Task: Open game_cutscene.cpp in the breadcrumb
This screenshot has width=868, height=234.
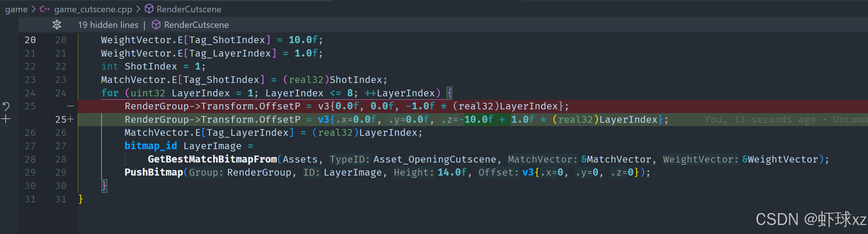Action: 93,9
